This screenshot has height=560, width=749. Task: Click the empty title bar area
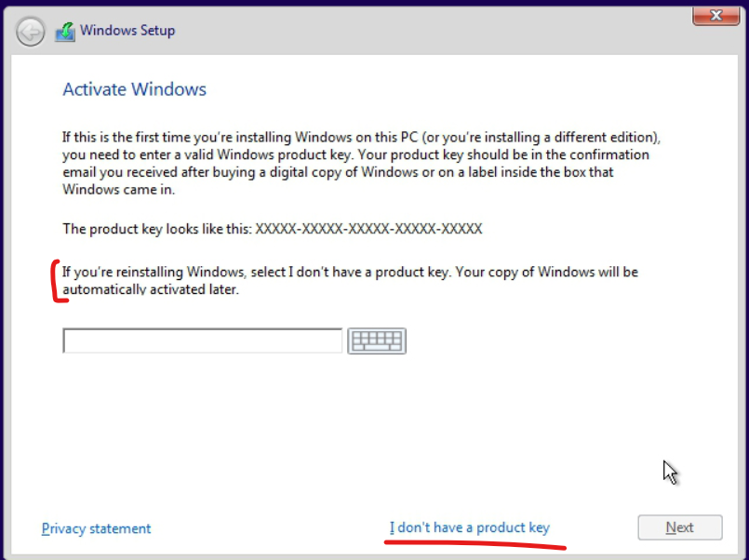click(x=430, y=32)
